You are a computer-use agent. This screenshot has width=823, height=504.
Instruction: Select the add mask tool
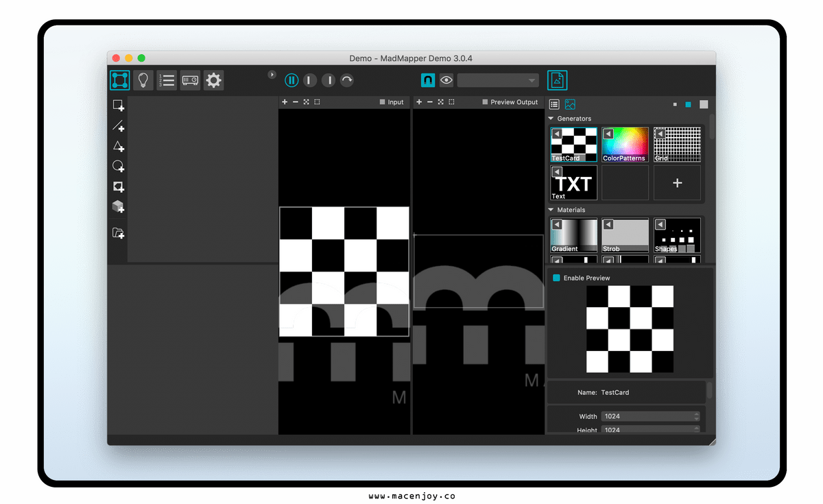119,187
